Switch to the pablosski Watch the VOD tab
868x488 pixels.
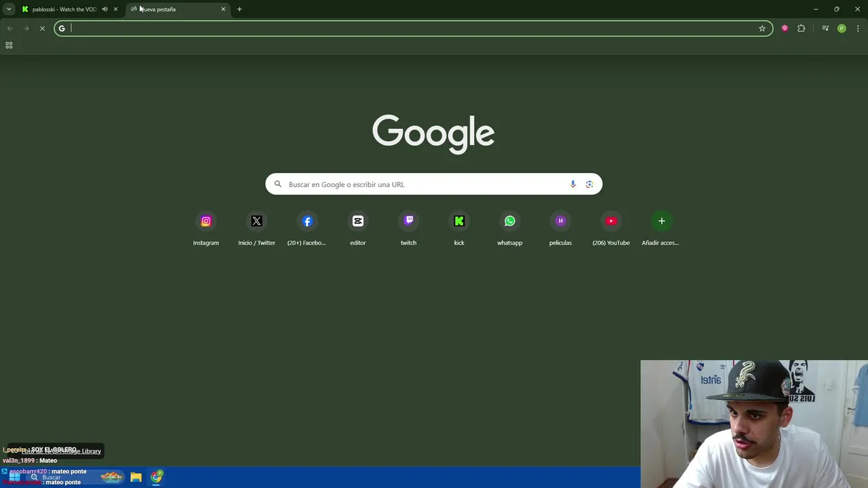(x=64, y=9)
